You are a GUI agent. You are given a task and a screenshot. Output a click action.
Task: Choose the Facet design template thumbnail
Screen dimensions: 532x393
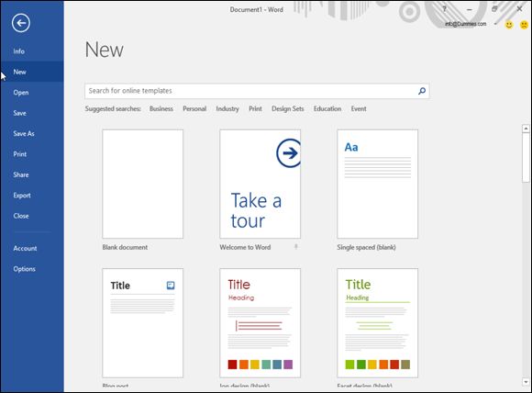click(x=378, y=323)
